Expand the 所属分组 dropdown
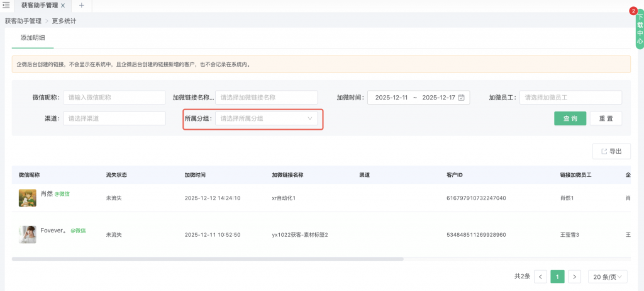 pyautogui.click(x=267, y=118)
